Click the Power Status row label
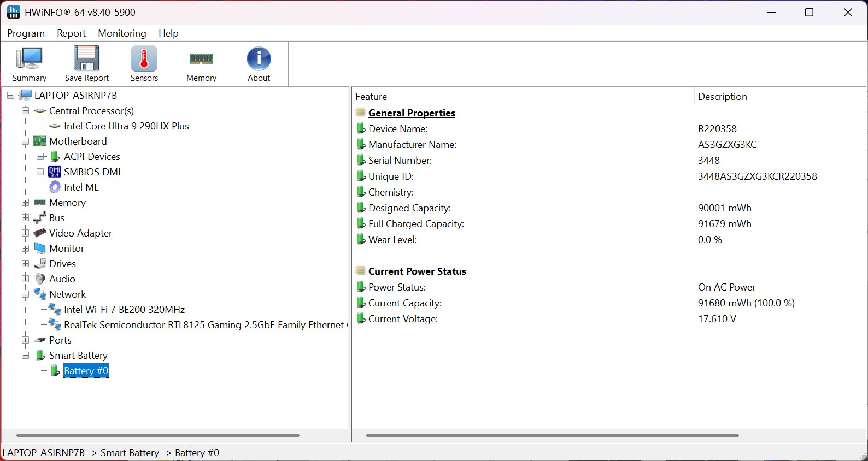 pyautogui.click(x=397, y=287)
